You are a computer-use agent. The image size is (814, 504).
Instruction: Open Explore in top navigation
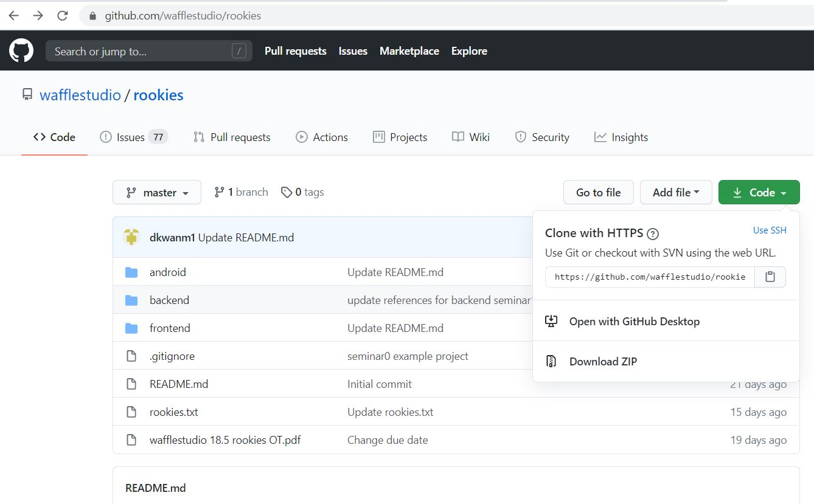[469, 51]
